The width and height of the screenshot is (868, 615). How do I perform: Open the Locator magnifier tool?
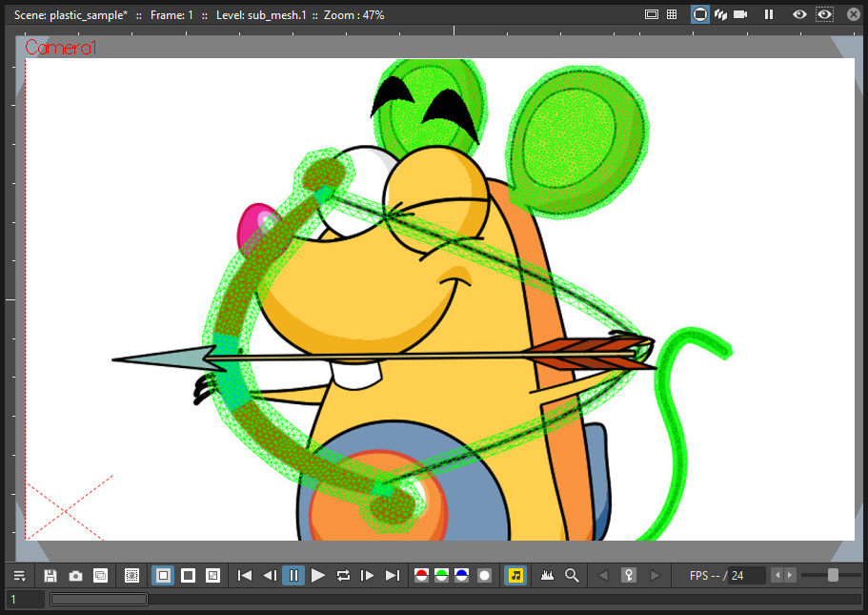pos(572,576)
